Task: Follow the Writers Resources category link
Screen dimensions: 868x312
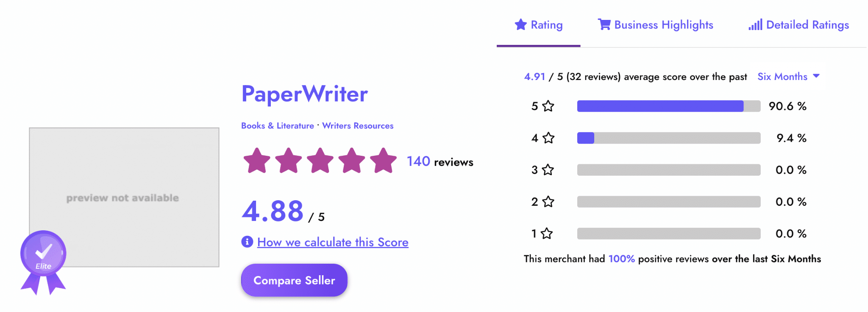Action: pos(358,126)
